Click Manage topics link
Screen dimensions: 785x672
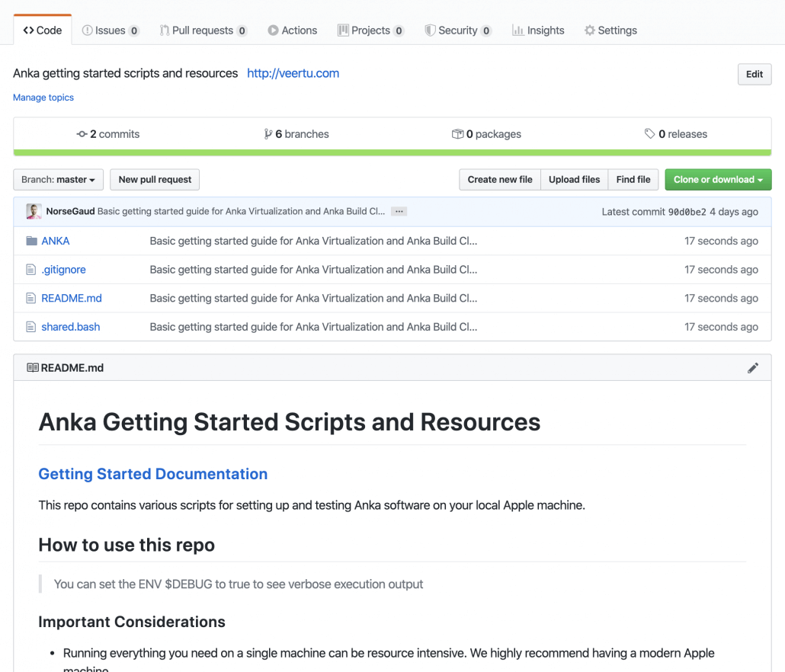pyautogui.click(x=43, y=97)
